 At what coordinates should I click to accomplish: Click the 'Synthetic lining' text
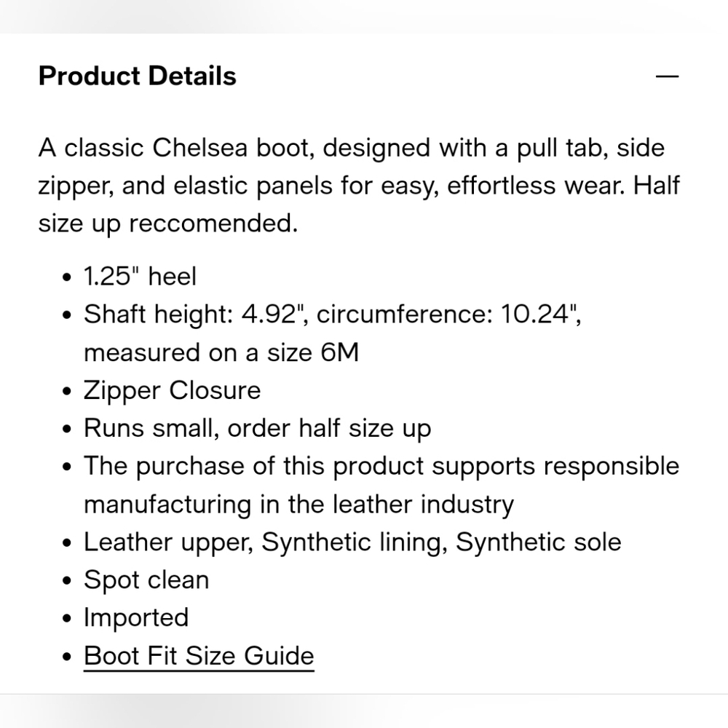click(352, 542)
